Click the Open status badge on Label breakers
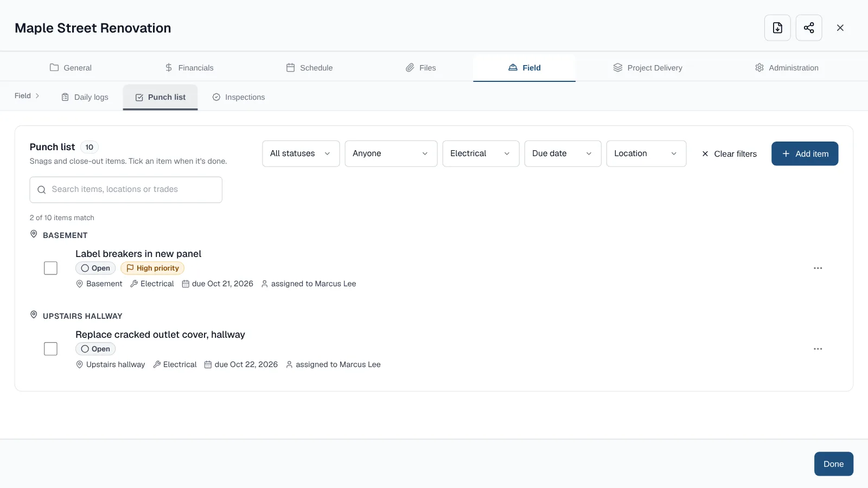Viewport: 868px width, 488px height. pyautogui.click(x=95, y=268)
